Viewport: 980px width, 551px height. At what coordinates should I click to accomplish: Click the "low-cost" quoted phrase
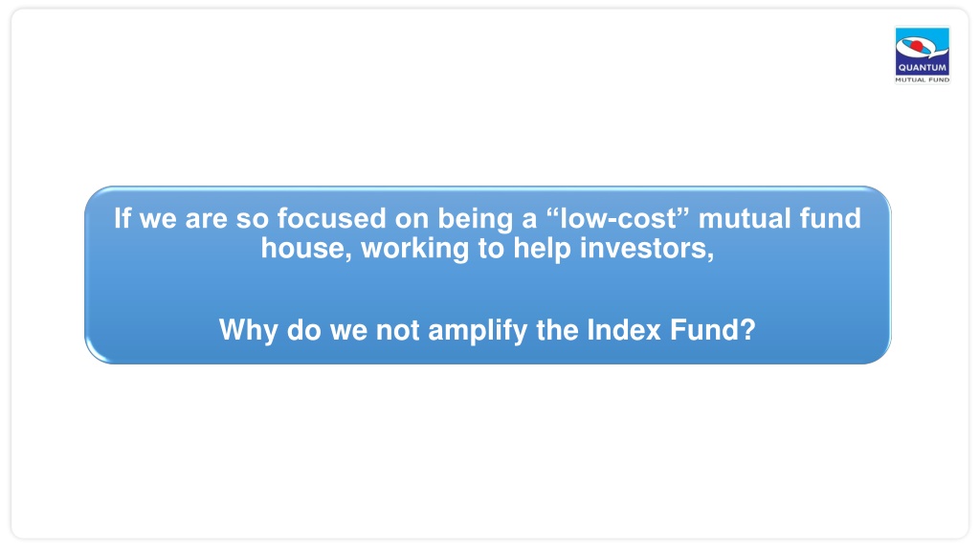[x=617, y=219]
